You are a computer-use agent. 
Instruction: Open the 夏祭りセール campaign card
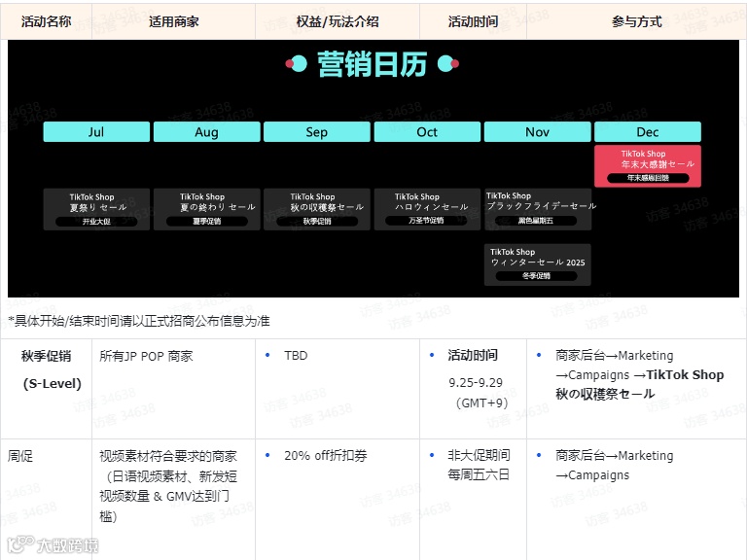(96, 210)
